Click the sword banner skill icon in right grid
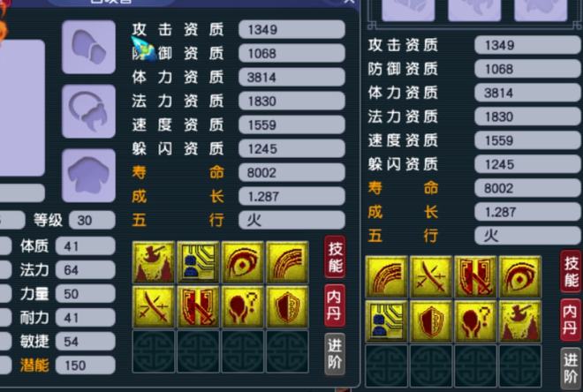583x392 pixels. (x=475, y=277)
